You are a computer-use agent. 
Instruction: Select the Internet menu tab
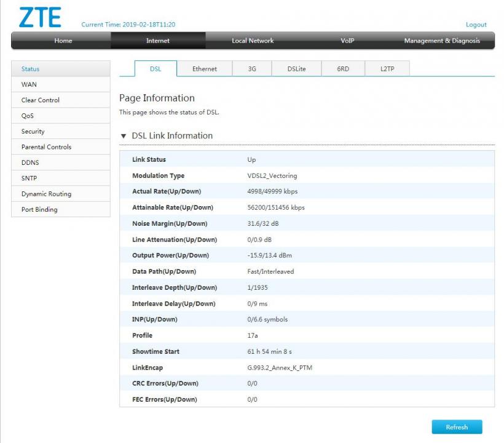click(x=158, y=41)
